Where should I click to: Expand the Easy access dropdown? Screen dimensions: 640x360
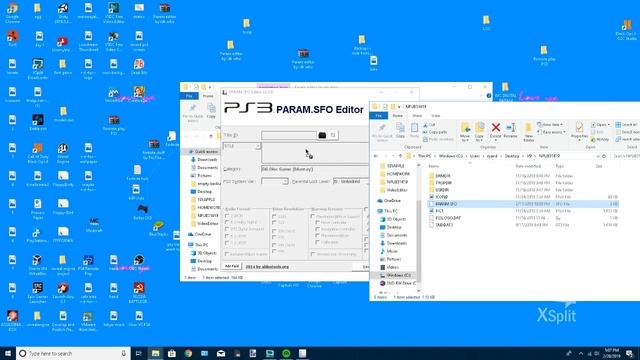pyautogui.click(x=552, y=132)
